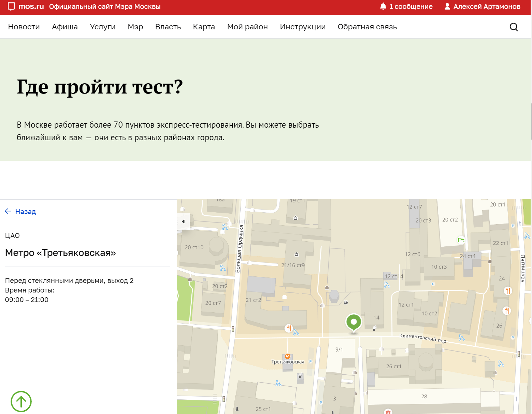Open the 1 сообщение notification link
The height and width of the screenshot is (414, 532).
click(411, 6)
